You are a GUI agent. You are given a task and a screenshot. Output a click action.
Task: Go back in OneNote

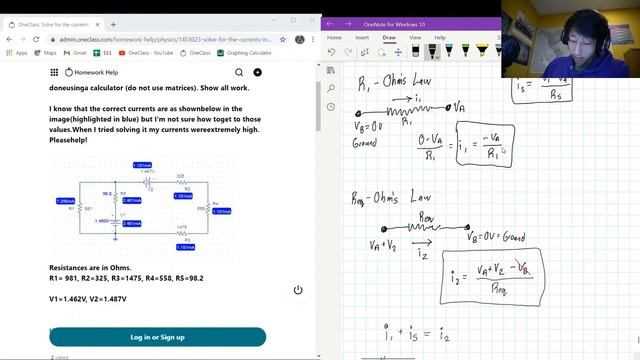point(330,24)
